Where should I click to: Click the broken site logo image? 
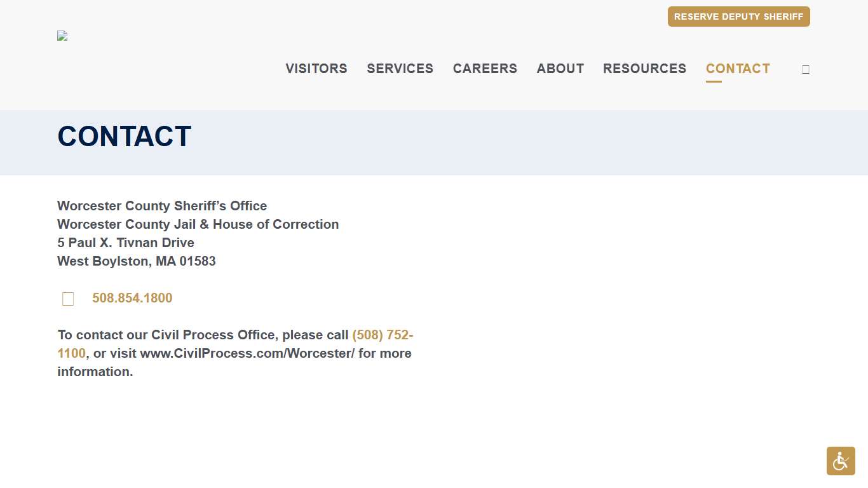pyautogui.click(x=62, y=36)
